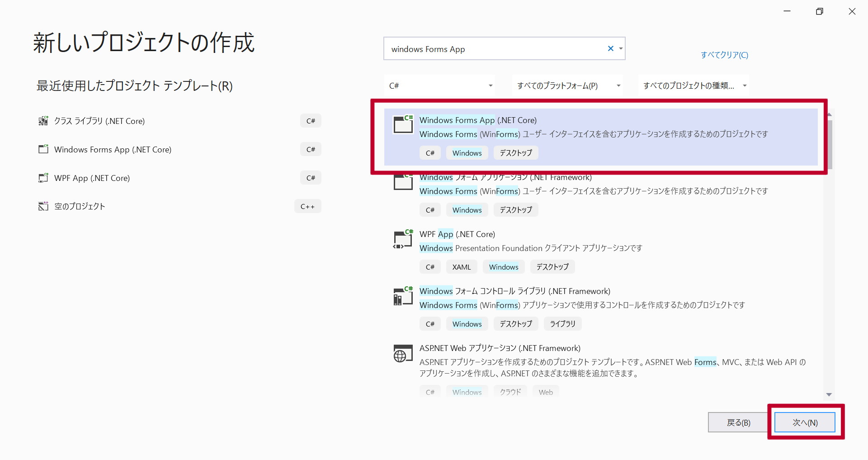Select クラス ライブラリ from recent templates

point(99,121)
